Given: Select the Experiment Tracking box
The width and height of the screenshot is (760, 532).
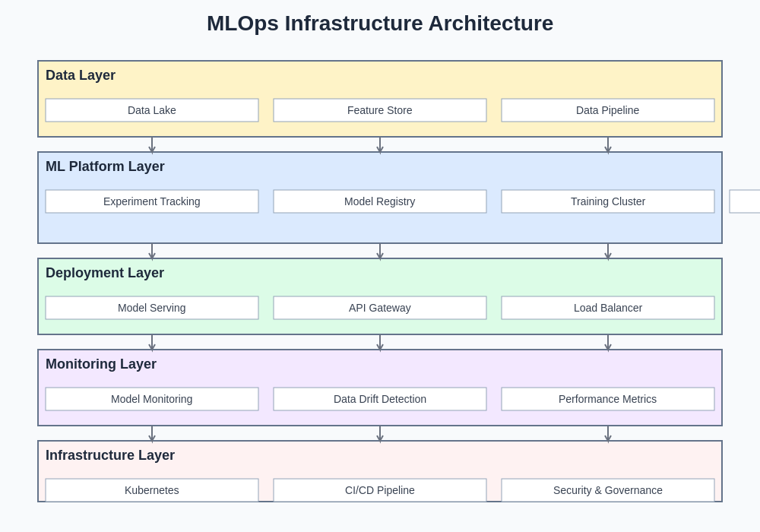Looking at the screenshot, I should tap(152, 201).
